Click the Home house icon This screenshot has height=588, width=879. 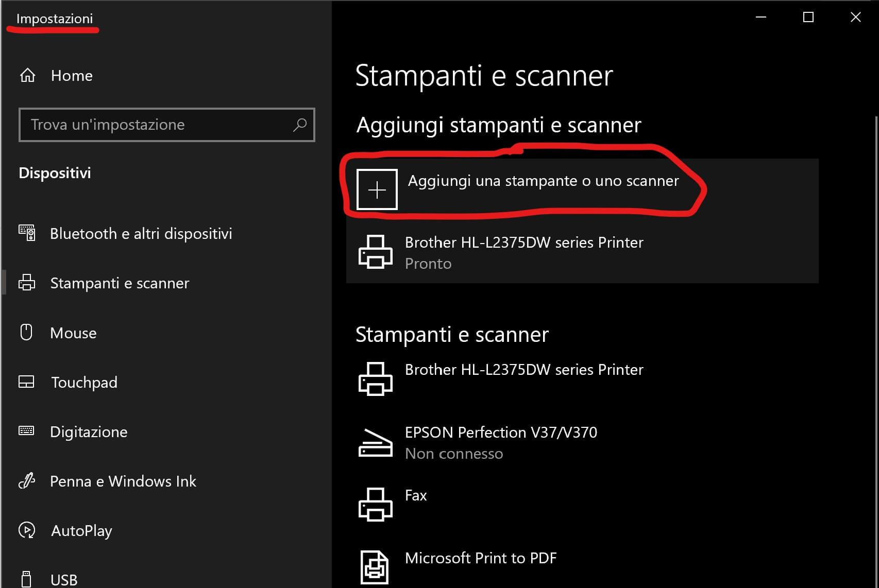coord(28,76)
